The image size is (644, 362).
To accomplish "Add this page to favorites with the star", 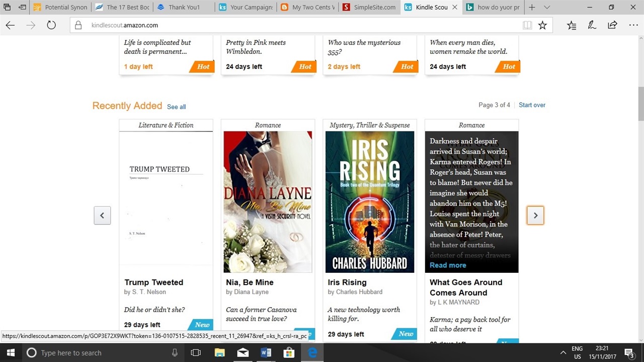I will pyautogui.click(x=542, y=25).
